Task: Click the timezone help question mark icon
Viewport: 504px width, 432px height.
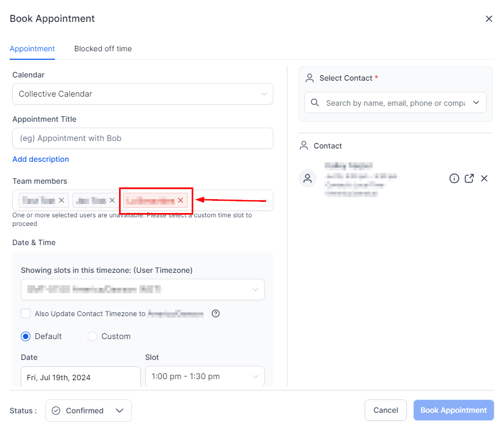Action: coord(216,313)
